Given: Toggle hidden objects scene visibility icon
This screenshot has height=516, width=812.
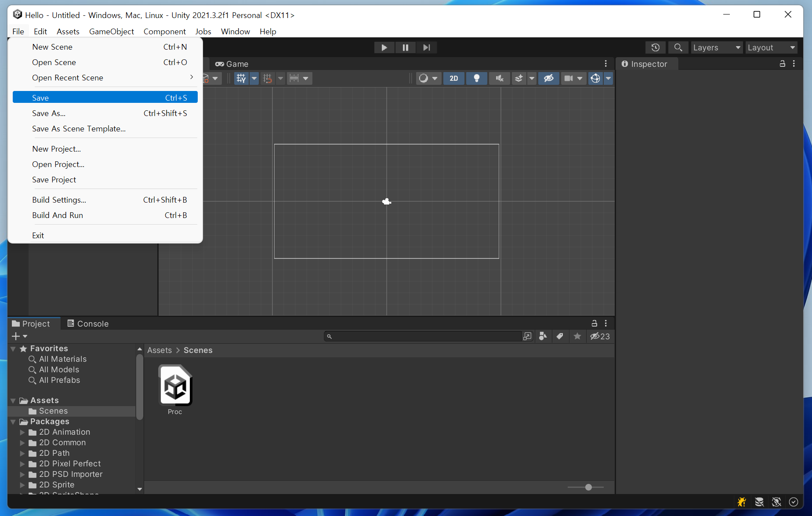Looking at the screenshot, I should [x=549, y=78].
